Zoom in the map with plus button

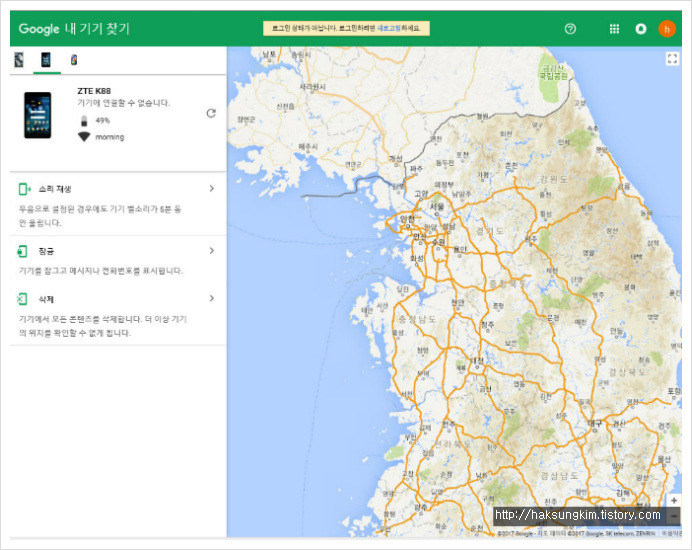coord(674,501)
